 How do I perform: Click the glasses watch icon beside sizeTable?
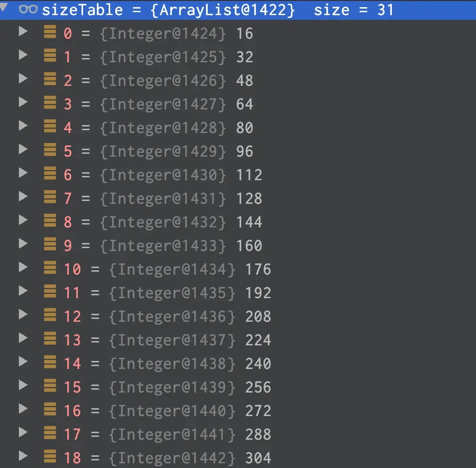click(28, 9)
